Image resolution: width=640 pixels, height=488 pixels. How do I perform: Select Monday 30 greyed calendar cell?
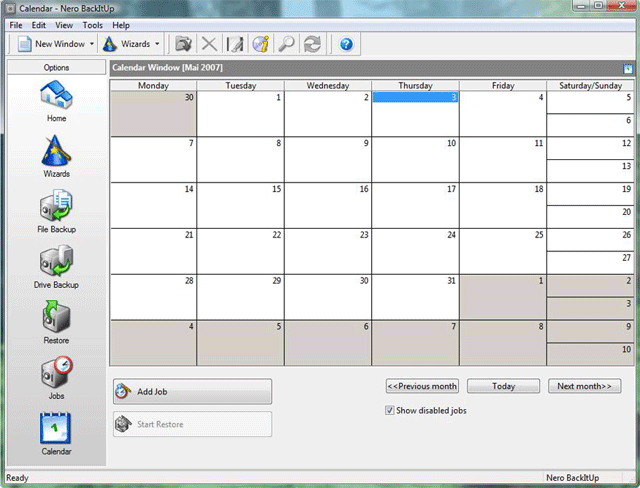point(153,113)
